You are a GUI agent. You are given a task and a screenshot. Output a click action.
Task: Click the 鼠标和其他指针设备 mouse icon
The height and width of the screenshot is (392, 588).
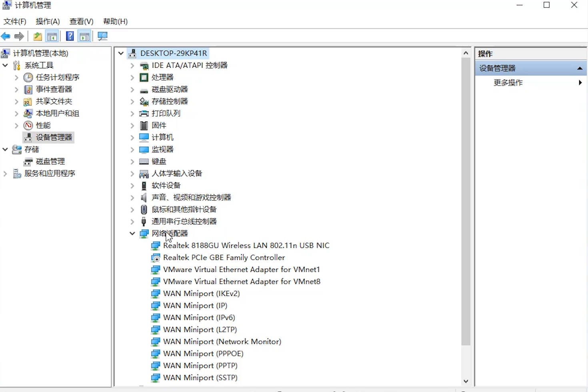pos(144,209)
